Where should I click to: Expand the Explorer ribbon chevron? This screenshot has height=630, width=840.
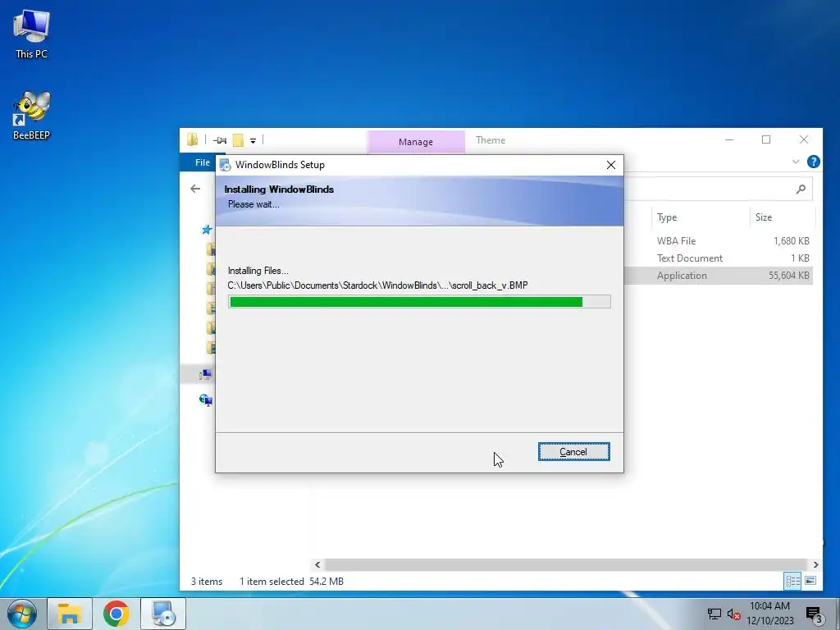coord(796,162)
